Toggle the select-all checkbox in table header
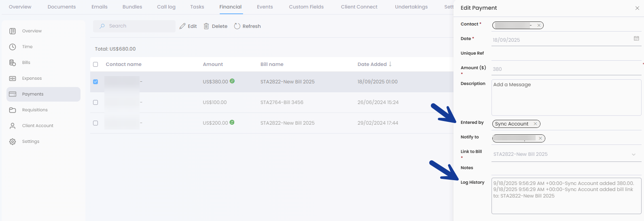This screenshot has height=221, width=644. point(95,64)
